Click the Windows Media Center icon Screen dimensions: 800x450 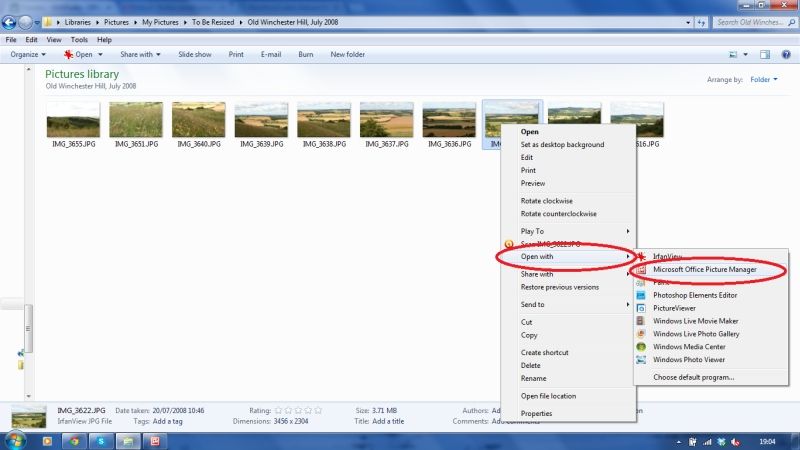pos(641,346)
